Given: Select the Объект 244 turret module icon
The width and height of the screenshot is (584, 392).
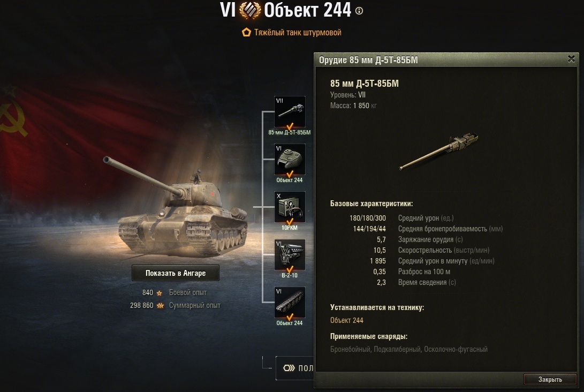Looking at the screenshot, I should click(x=290, y=160).
